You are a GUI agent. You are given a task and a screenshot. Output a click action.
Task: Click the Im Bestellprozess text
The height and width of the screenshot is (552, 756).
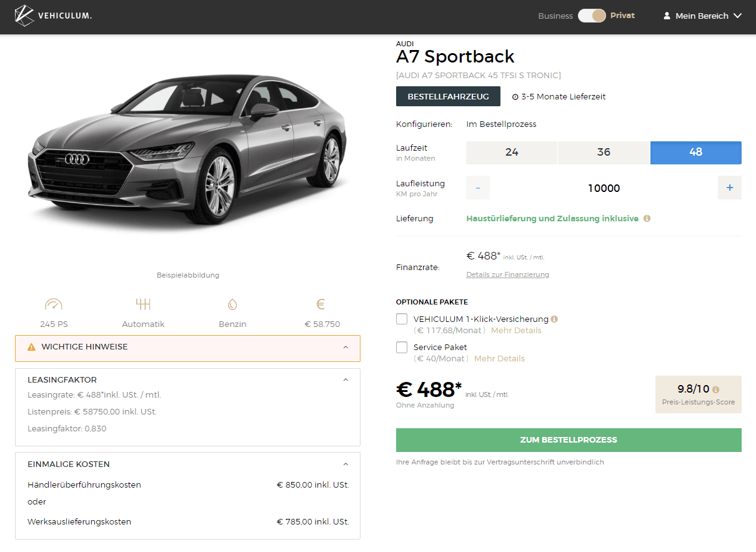501,124
